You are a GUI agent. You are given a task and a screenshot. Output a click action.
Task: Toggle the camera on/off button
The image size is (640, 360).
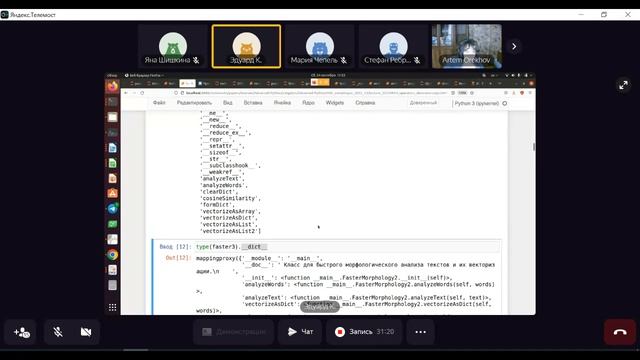coord(86,332)
